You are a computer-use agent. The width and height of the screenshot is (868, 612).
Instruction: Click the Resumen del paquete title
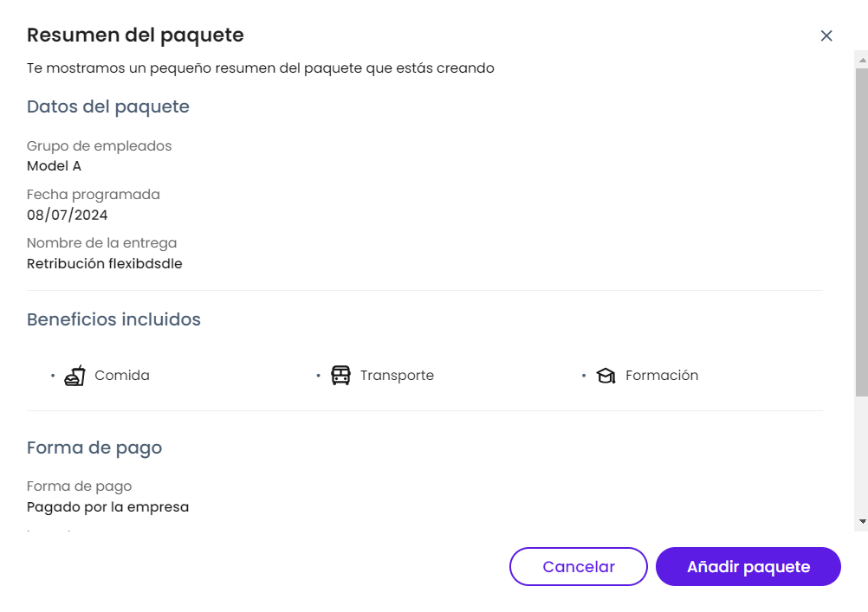pos(135,35)
